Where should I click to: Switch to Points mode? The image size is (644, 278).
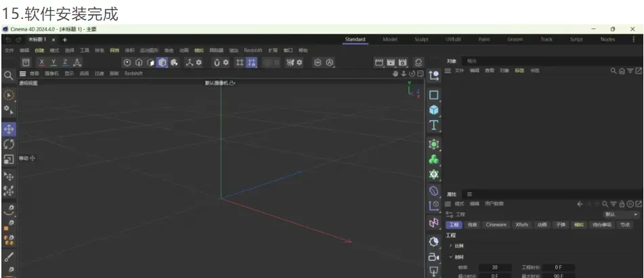127,62
